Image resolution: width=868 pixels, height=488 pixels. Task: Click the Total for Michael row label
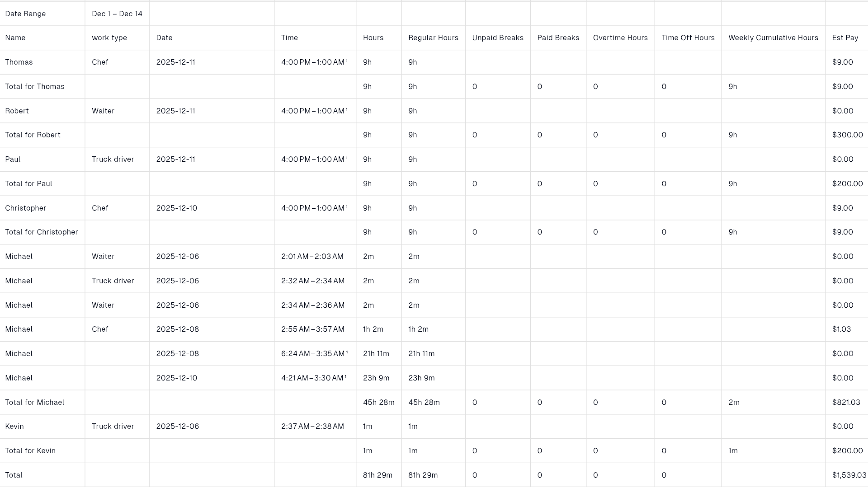35,402
